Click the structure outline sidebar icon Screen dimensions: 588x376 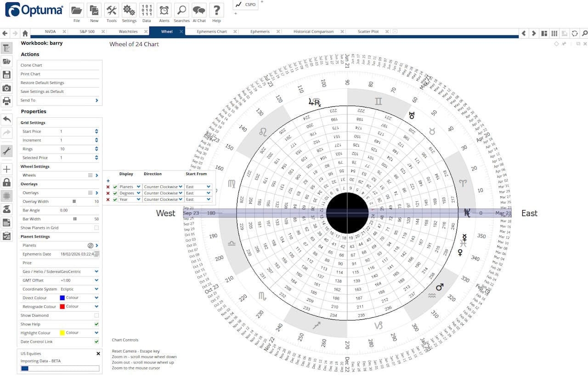6,48
